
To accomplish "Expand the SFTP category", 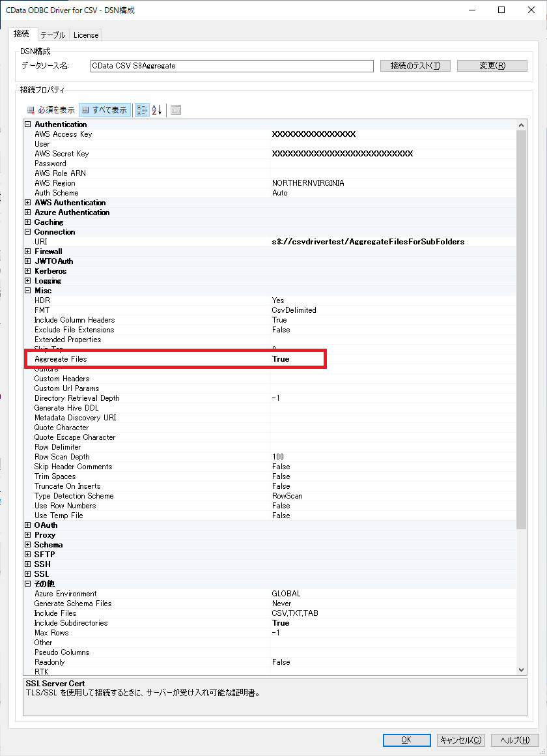I will pos(28,555).
